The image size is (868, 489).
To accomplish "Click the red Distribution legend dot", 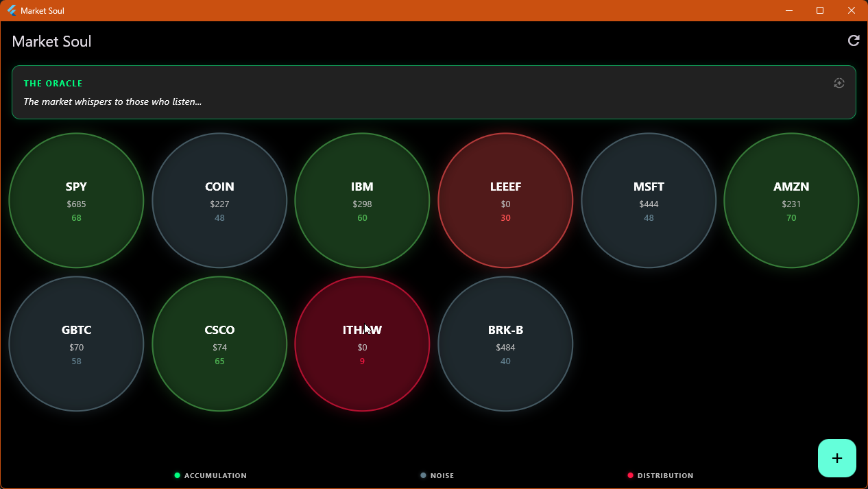I will tap(630, 475).
